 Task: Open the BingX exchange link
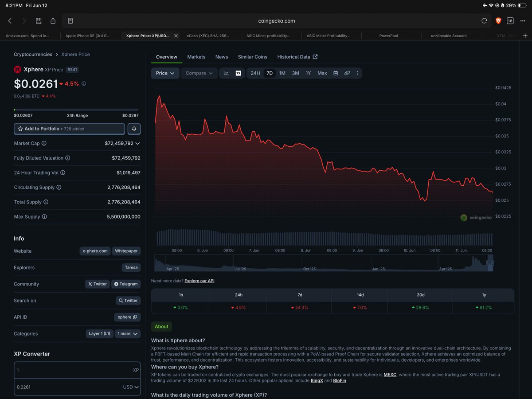[x=317, y=380]
